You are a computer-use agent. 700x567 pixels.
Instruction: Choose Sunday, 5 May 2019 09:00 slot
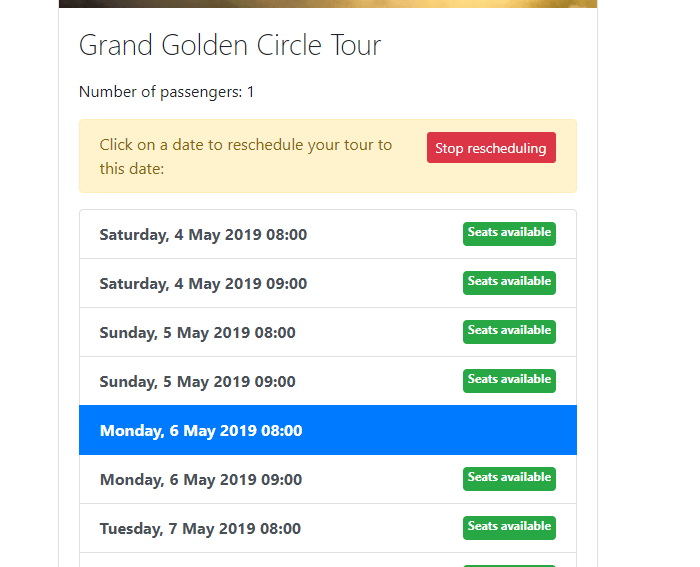click(x=328, y=381)
